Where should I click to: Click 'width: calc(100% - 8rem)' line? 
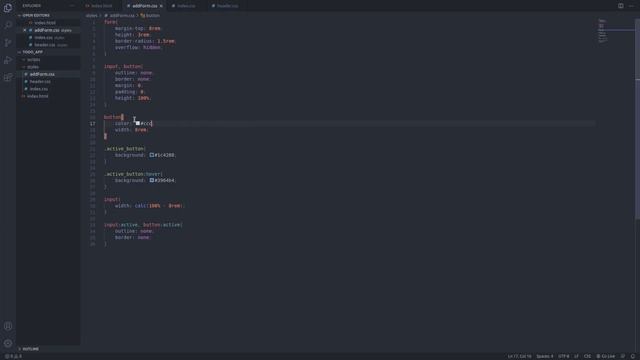pyautogui.click(x=149, y=206)
